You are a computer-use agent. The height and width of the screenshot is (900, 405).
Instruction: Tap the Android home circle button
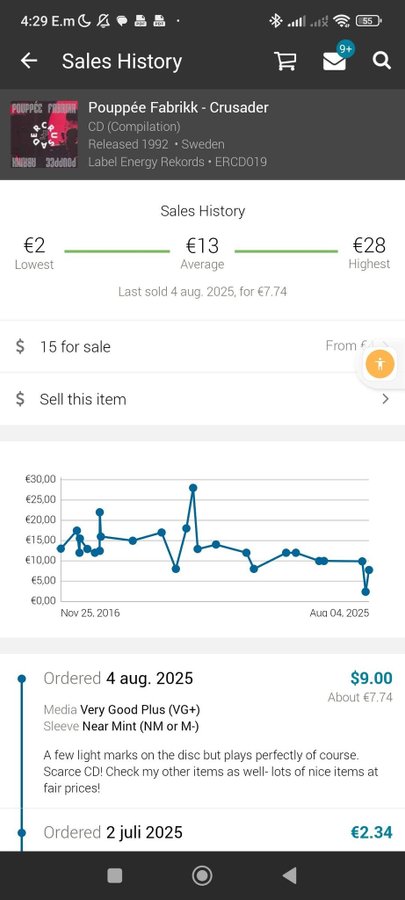coord(202,875)
